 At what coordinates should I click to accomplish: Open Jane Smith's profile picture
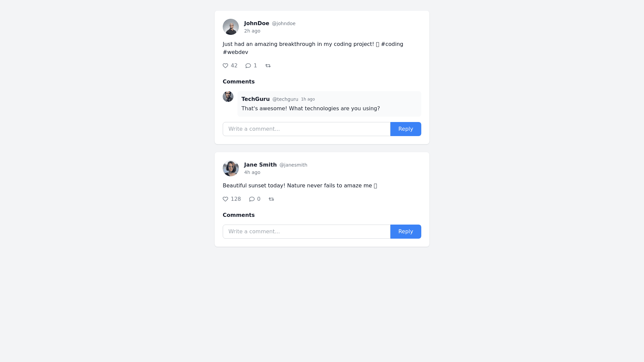(231, 168)
